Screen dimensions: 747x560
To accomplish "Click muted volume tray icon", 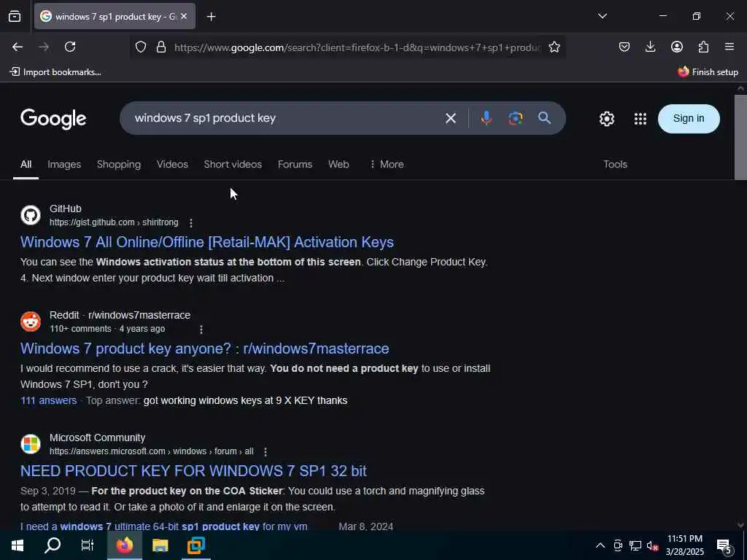I will [x=652, y=545].
